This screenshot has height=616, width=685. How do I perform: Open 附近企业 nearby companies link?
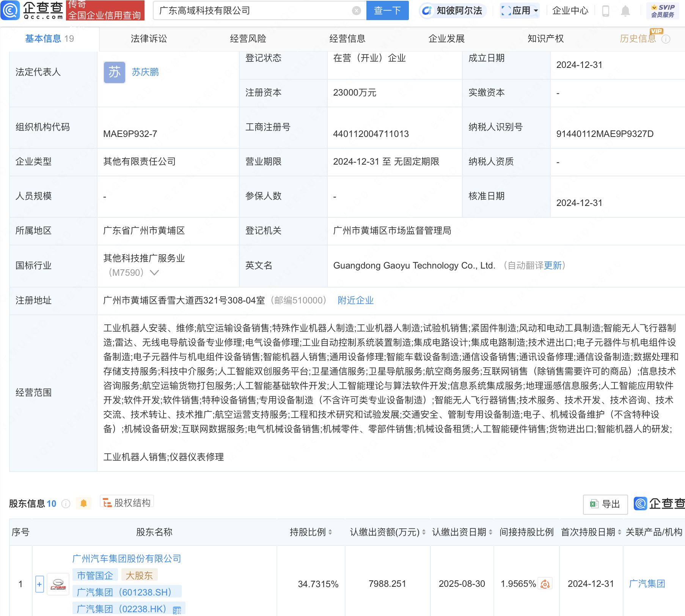(x=355, y=300)
